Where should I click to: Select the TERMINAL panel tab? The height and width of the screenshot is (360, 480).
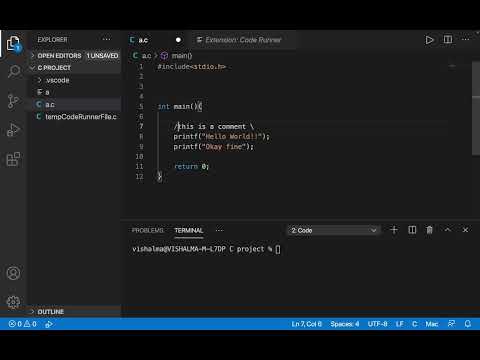tap(189, 230)
